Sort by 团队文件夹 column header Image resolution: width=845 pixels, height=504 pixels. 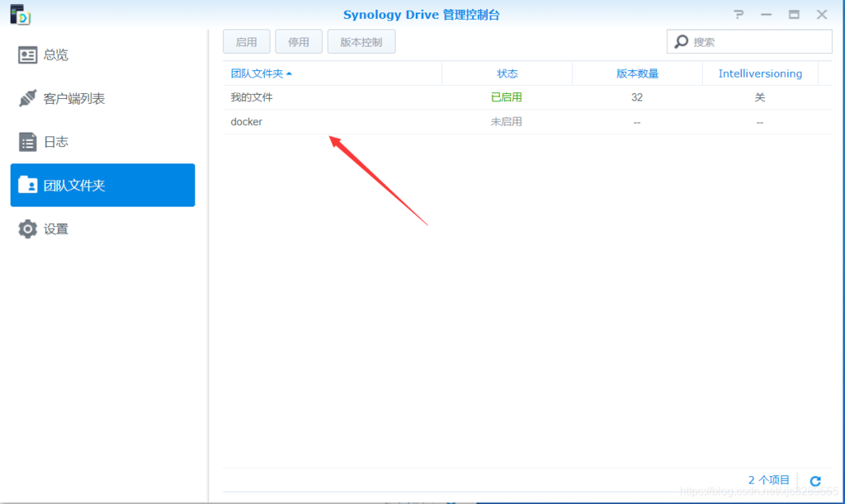261,73
